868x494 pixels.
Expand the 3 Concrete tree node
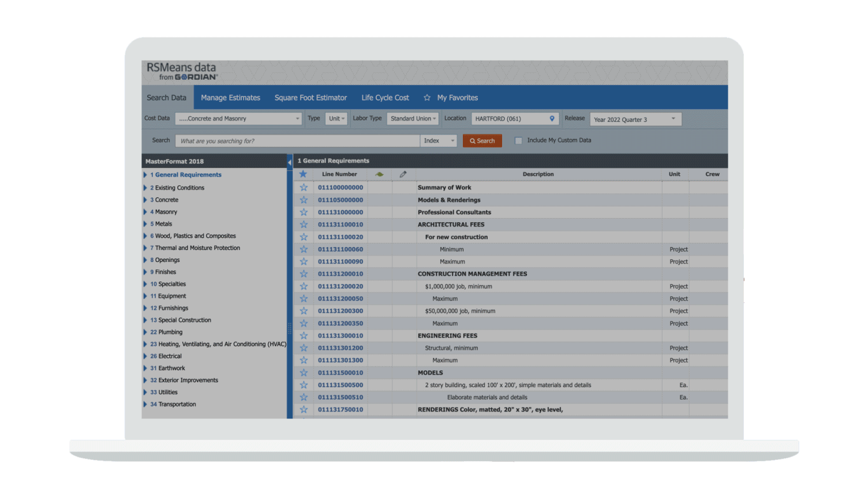coord(145,200)
